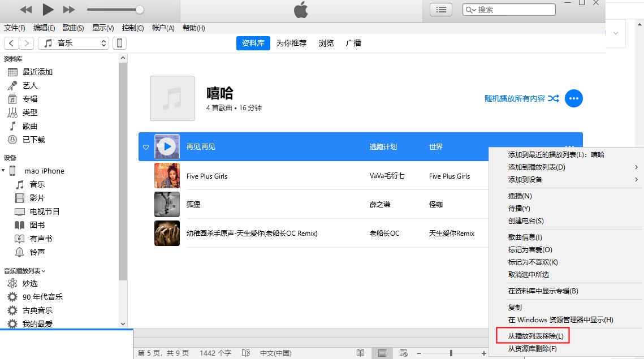
Task: Collapse the 音乐播放列表 section header
Action: click(25, 271)
